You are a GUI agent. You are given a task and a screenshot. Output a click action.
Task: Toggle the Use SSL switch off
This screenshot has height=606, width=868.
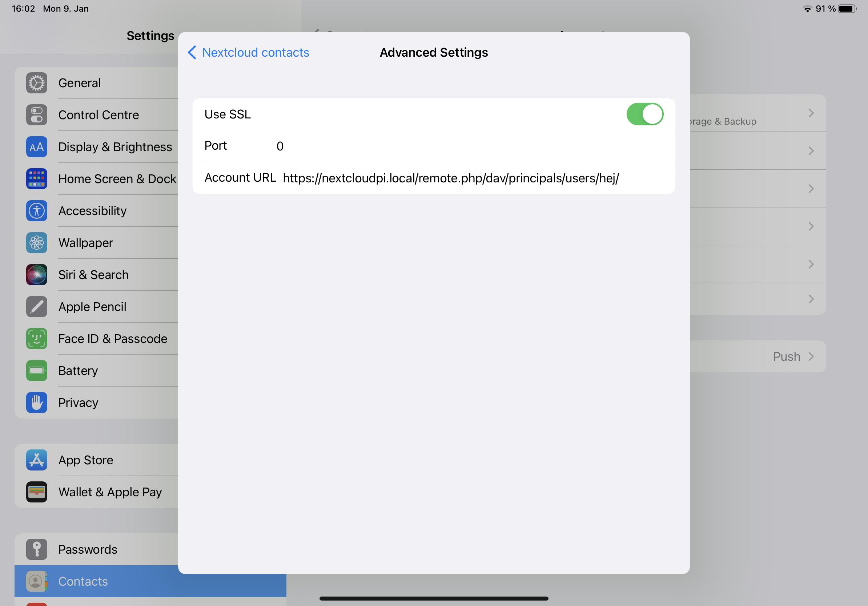click(x=643, y=114)
